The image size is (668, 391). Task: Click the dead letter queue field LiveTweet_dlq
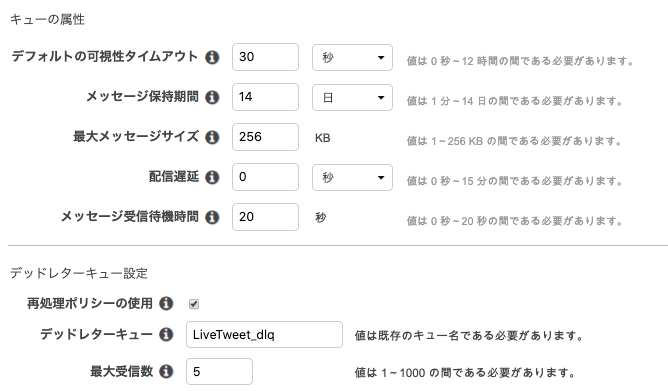click(264, 335)
